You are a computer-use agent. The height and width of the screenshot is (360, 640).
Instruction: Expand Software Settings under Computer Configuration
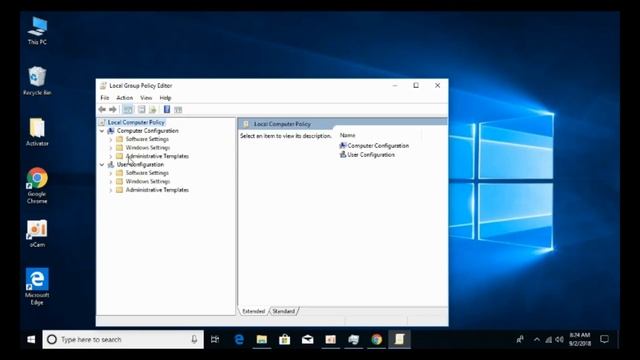coord(111,140)
